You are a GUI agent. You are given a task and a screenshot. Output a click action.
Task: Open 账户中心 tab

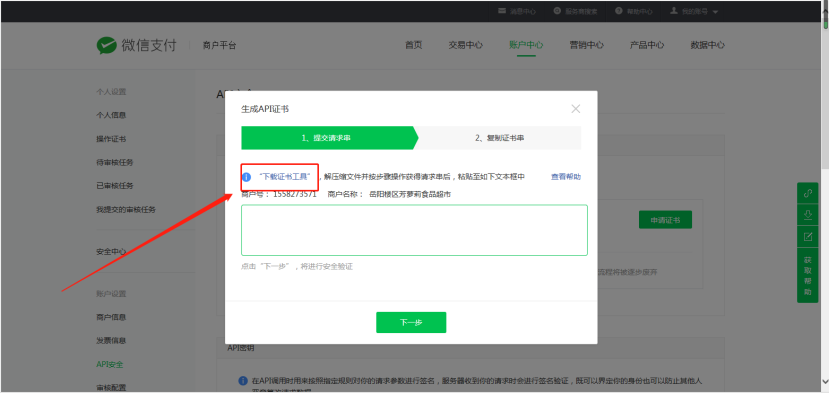526,45
